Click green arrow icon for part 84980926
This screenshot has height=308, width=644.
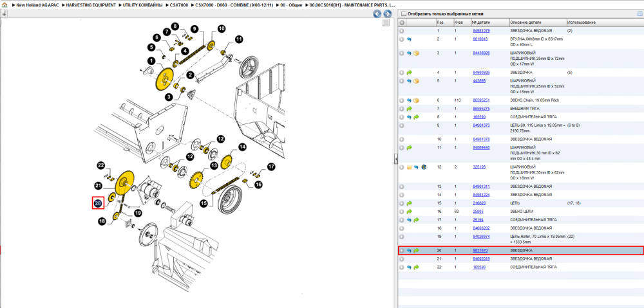(x=409, y=72)
